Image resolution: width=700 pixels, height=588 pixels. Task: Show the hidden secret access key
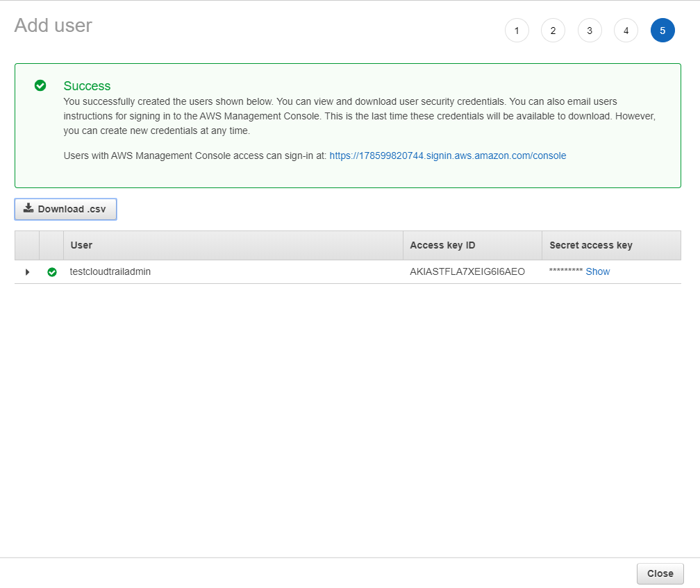point(598,271)
